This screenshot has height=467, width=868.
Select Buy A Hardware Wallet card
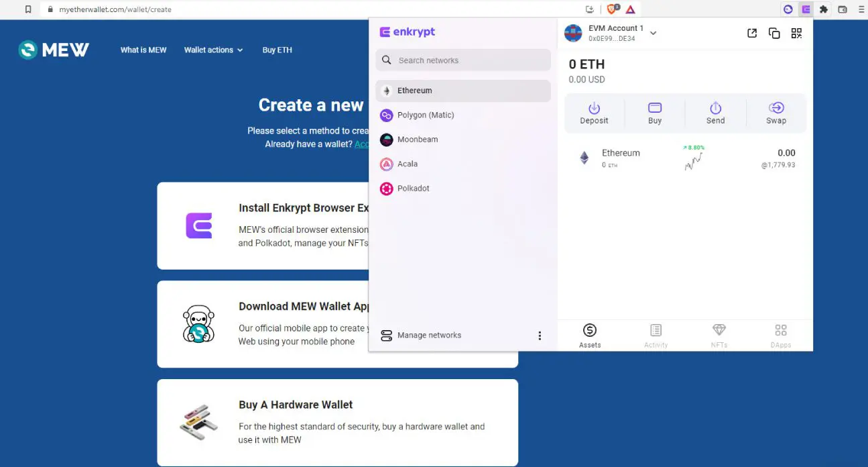coord(338,423)
